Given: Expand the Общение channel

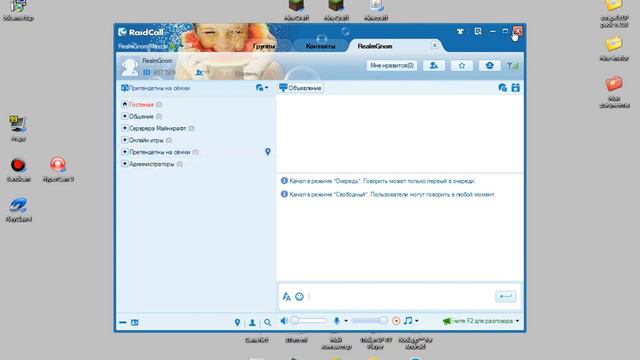Looking at the screenshot, I should click(125, 116).
